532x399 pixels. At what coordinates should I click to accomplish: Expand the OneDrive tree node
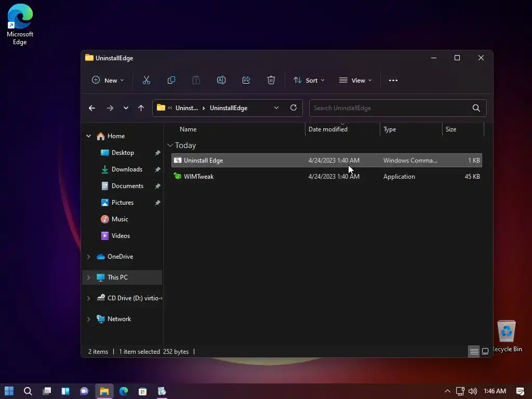[88, 257]
